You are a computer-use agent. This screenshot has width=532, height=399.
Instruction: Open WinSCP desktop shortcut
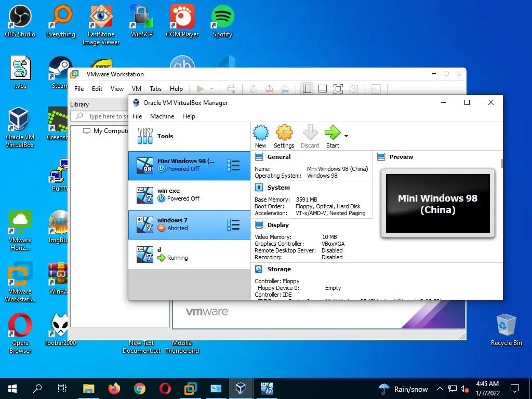142,21
